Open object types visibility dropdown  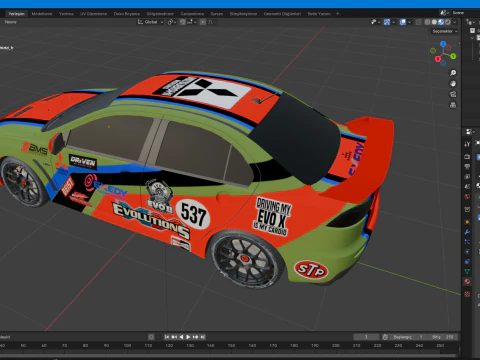click(376, 22)
